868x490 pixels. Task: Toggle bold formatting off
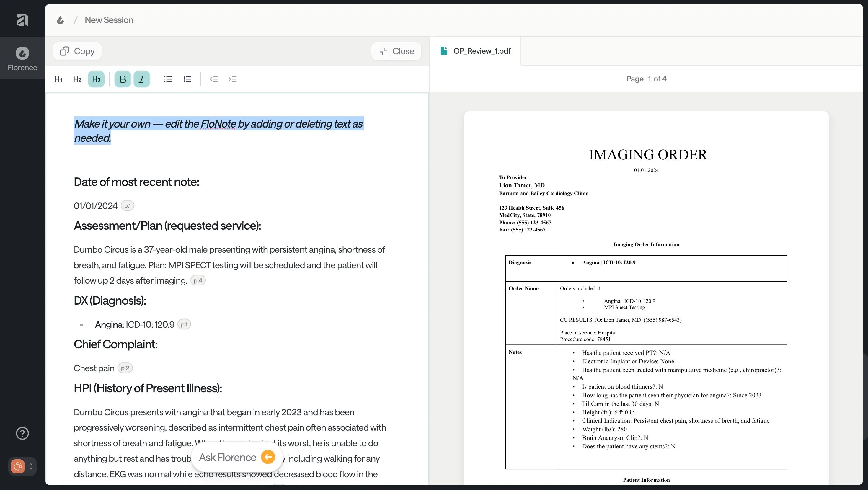[123, 79]
